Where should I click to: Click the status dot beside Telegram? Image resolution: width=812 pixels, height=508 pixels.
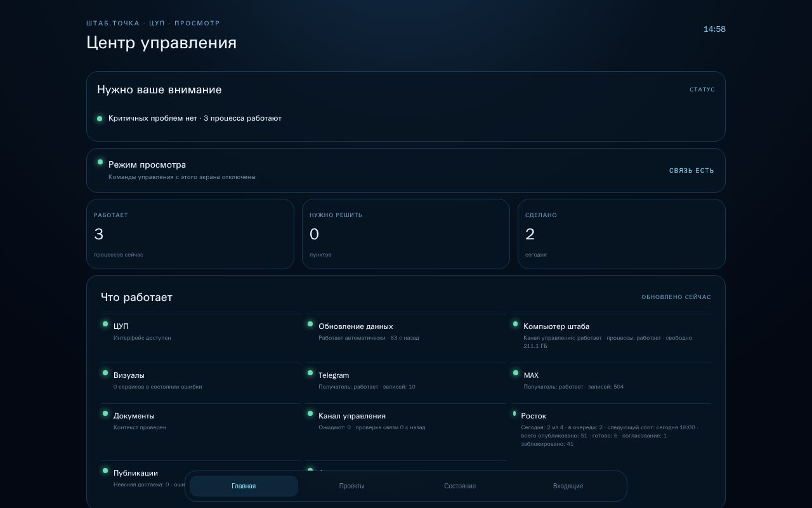(x=310, y=373)
